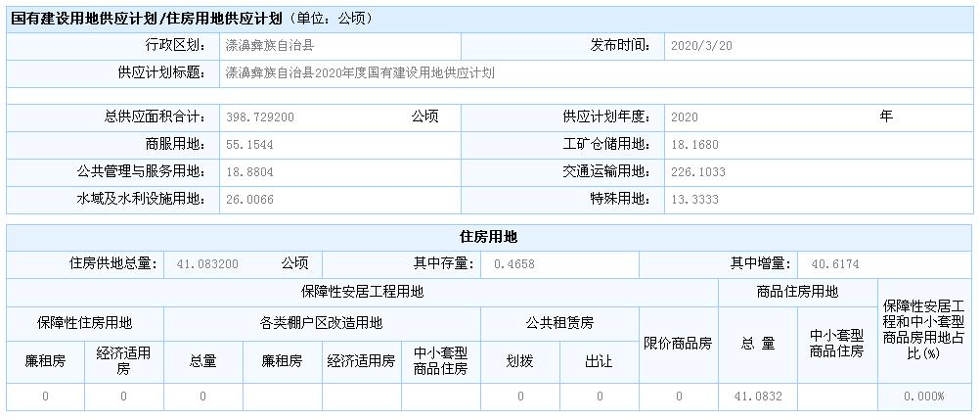Viewport: 980px width, 420px height.
Task: Click 廉租房 header under 各类棚户区改造用地
Action: pos(282,361)
